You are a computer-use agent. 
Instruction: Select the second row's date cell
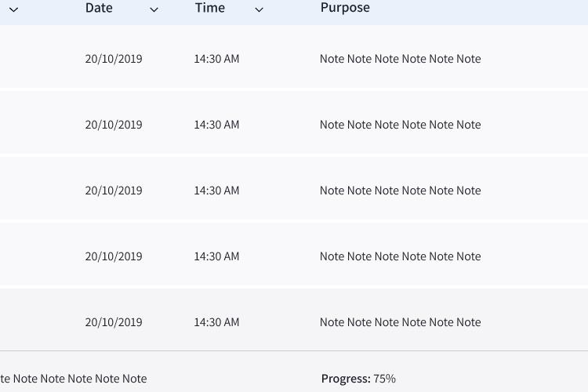pos(114,125)
